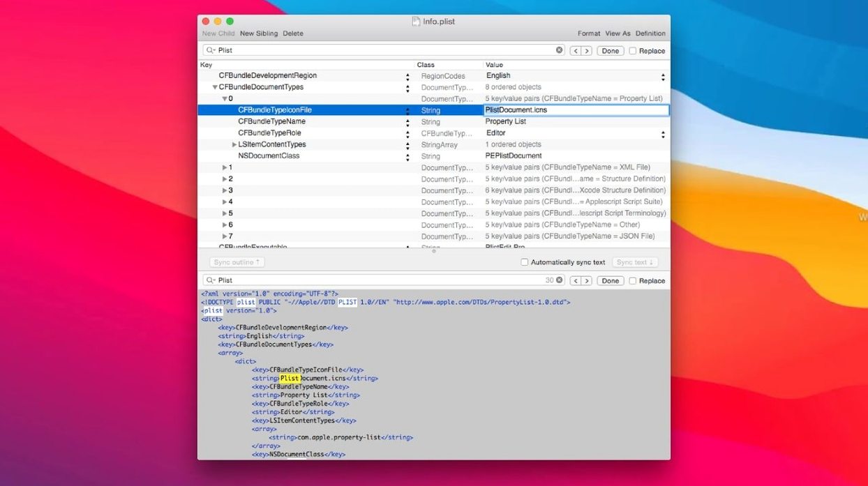868x486 pixels.
Task: Go to next match in lower find bar
Action: [x=587, y=281]
